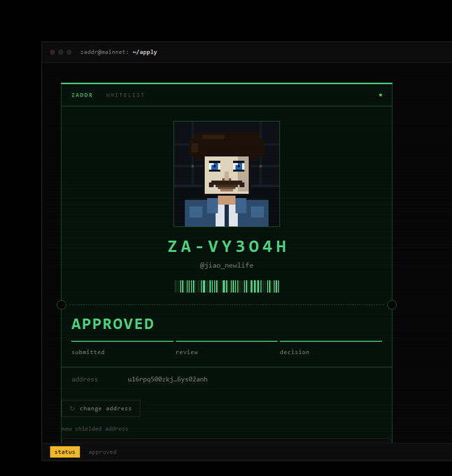Click the green barcode graphic
Image resolution: width=452 pixels, height=476 pixels.
pyautogui.click(x=227, y=286)
